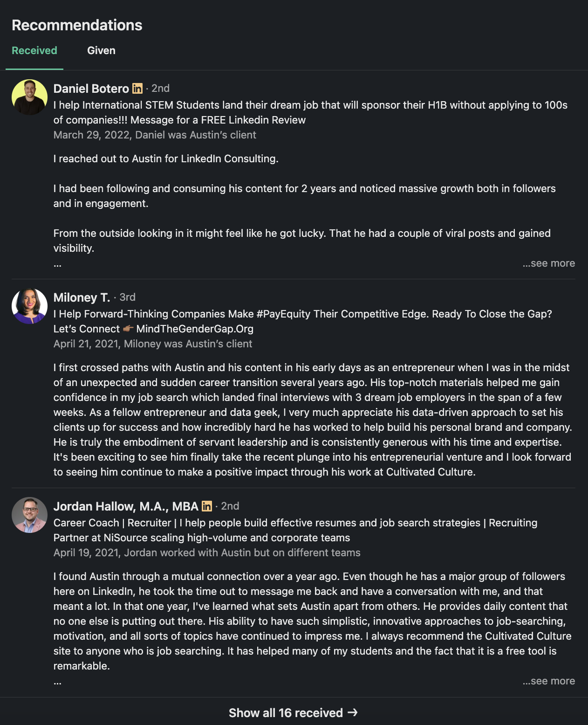The image size is (588, 725).
Task: Click Daniel's headline about International STEM Students
Action: coord(310,112)
